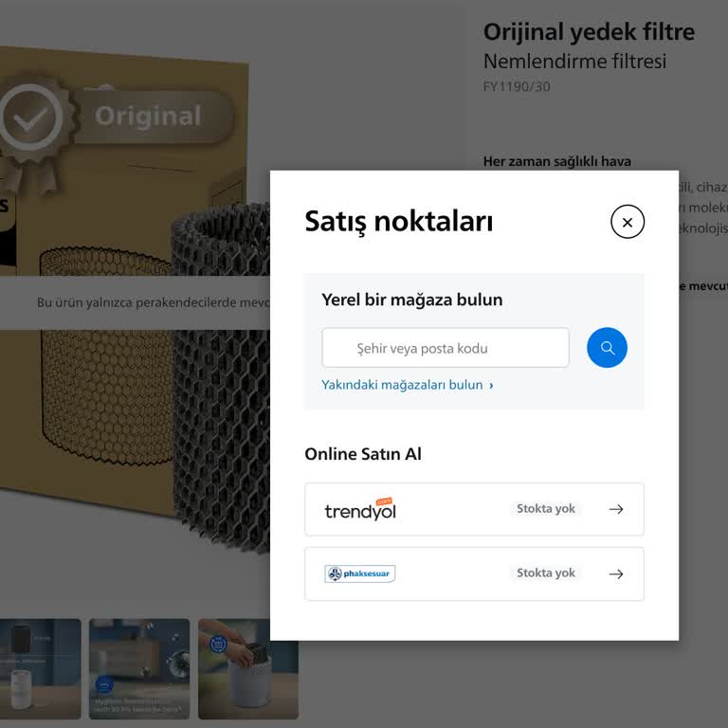Select Bu ürün yalnızca perakendecilerde notice
The height and width of the screenshot is (728, 728).
tap(154, 302)
